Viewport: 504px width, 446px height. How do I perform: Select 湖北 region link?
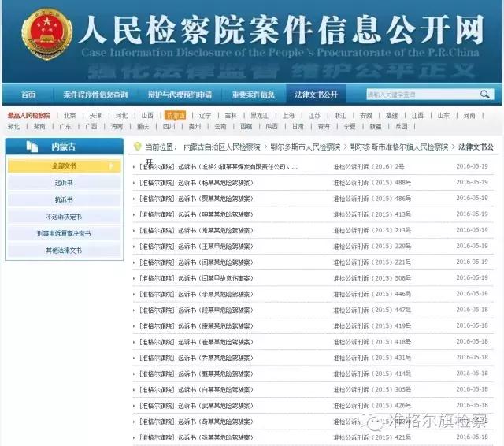pos(14,126)
